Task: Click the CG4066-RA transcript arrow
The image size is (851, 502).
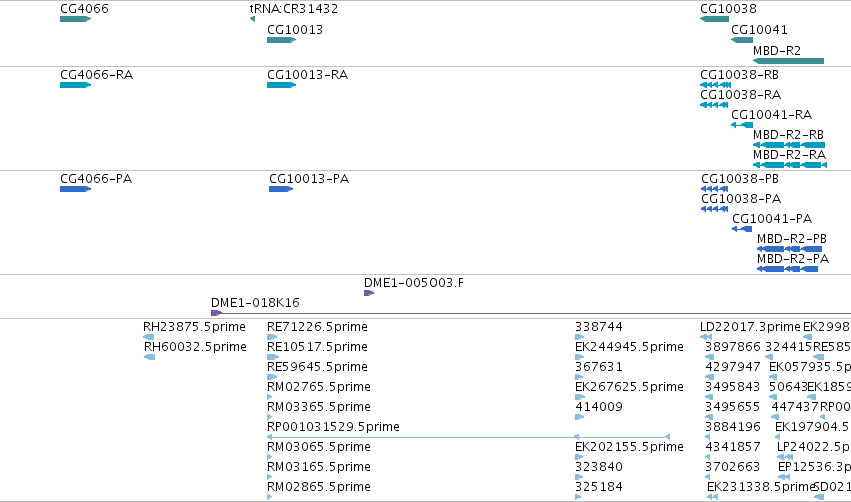Action: (75, 85)
